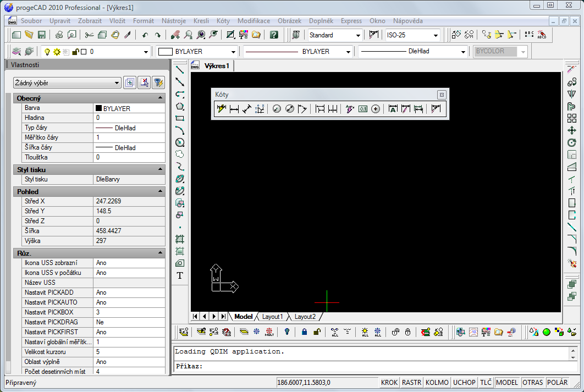
Task: Open the layer 0 dropdown list
Action: 146,52
